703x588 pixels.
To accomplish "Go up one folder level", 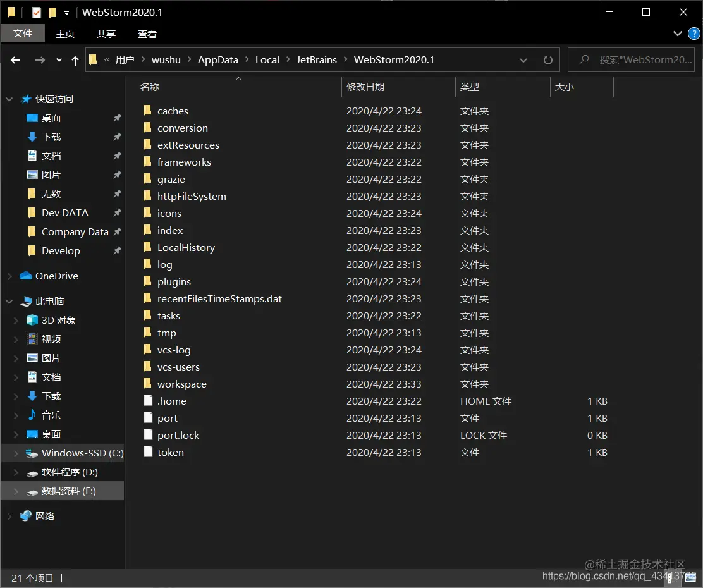I will 75,60.
